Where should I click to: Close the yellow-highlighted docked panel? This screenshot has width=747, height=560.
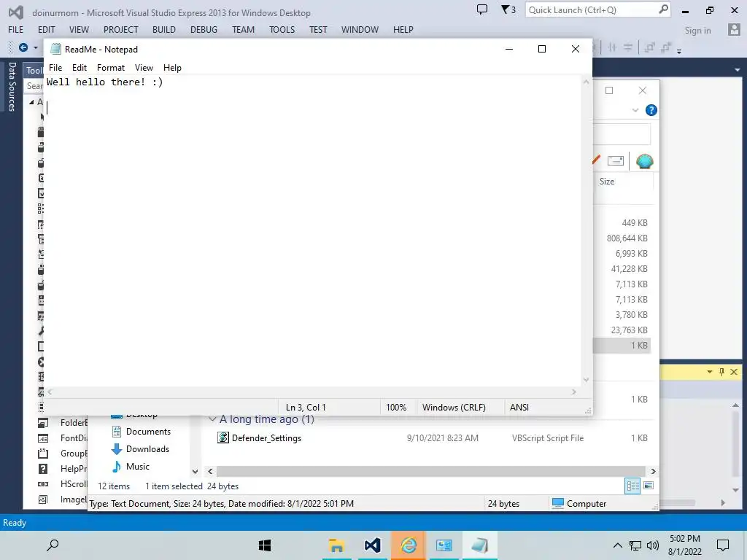[x=734, y=372]
